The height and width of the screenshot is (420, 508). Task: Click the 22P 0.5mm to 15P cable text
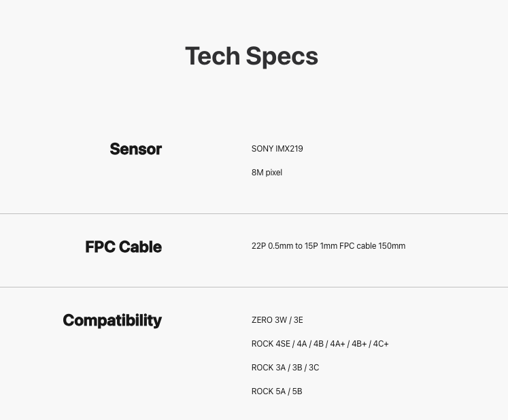(x=328, y=246)
